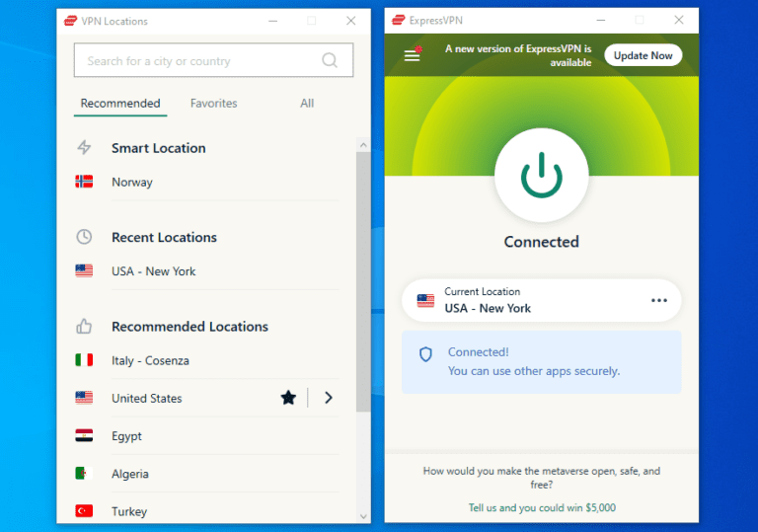
Task: Minimize the VPN Locations window
Action: click(x=273, y=21)
